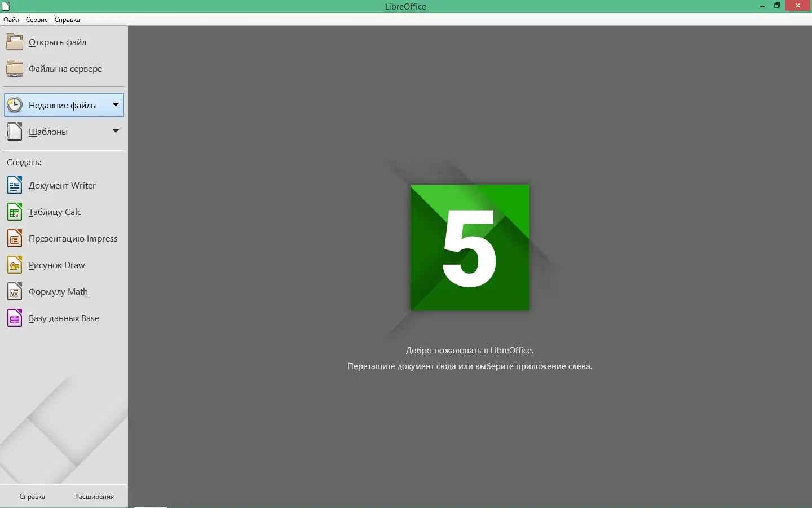Expand the Недавние файлы dropdown arrow
This screenshot has height=508, width=812.
click(x=116, y=104)
